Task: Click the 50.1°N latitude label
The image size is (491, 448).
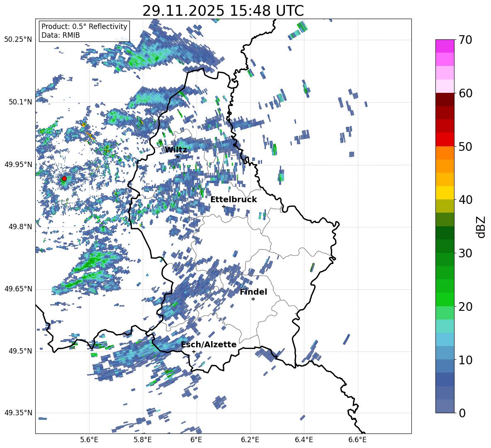Action: click(x=20, y=102)
